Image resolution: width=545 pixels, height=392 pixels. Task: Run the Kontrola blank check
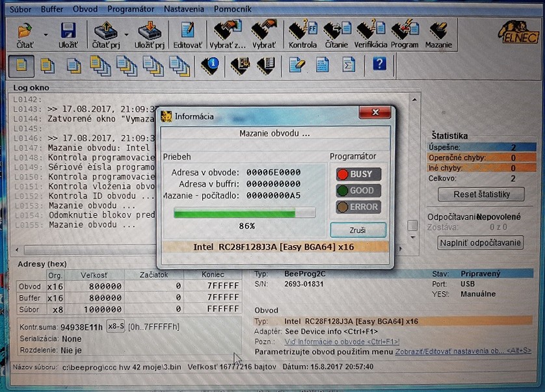coord(302,34)
